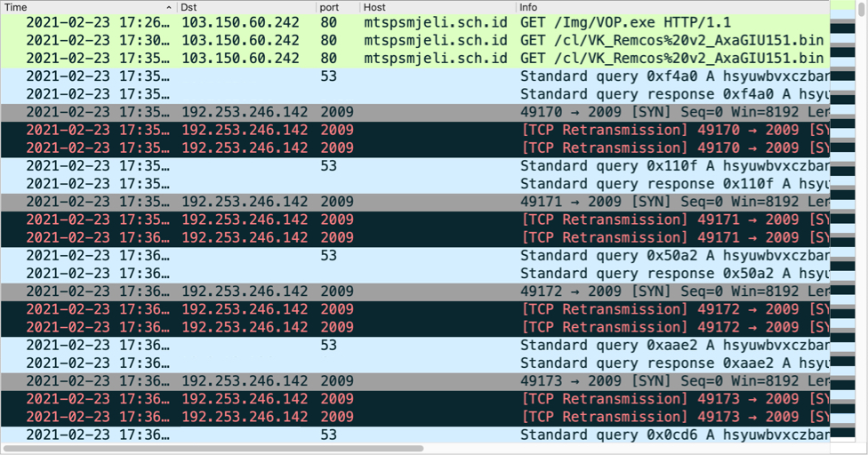Sort by the Host column header

438,7
